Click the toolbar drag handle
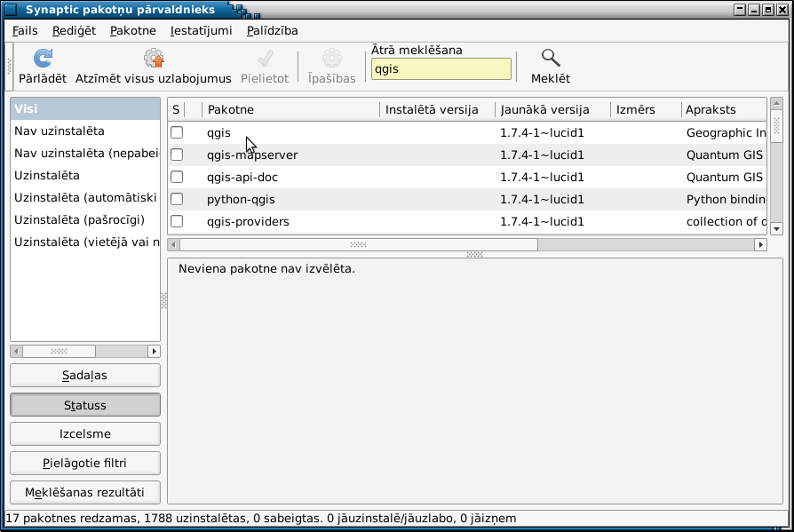This screenshot has width=794, height=532. tap(9, 66)
